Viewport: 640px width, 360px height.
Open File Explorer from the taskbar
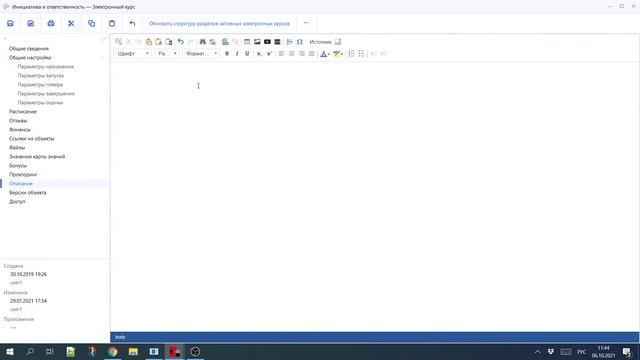click(x=133, y=351)
